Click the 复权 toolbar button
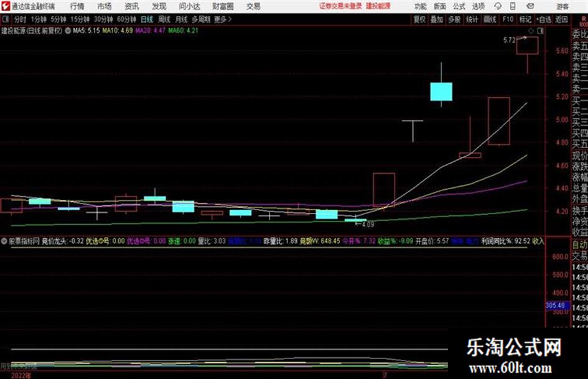588x379 pixels. tap(419, 19)
